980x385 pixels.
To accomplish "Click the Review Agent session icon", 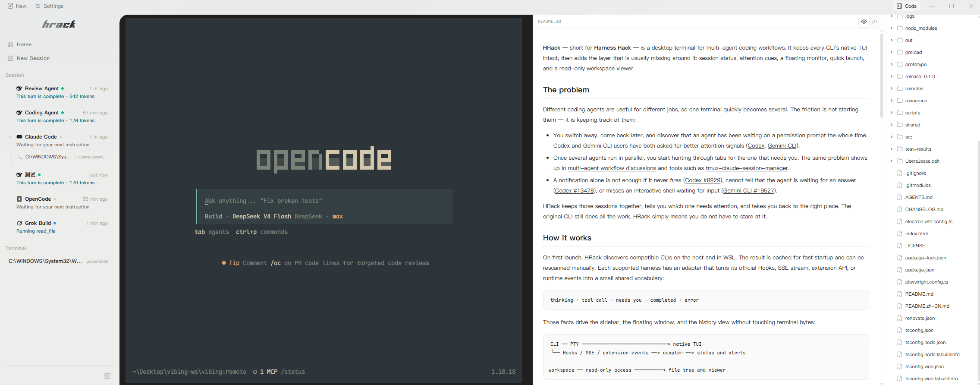I will click(x=19, y=88).
